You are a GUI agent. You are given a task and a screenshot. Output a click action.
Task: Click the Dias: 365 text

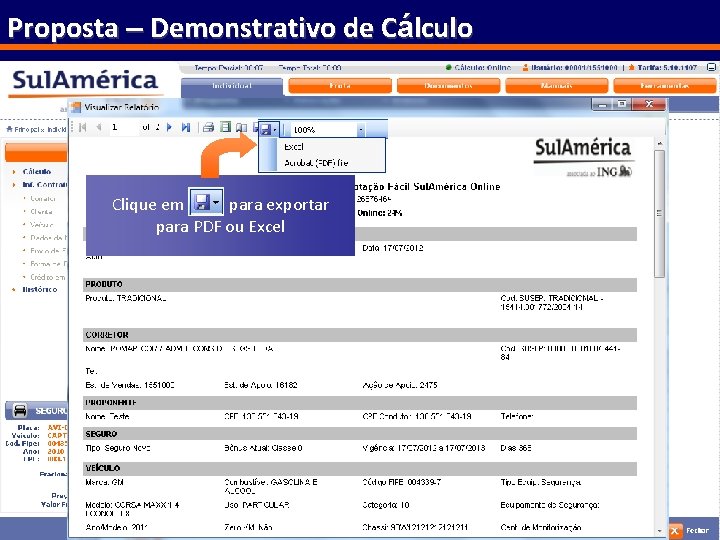click(x=516, y=448)
